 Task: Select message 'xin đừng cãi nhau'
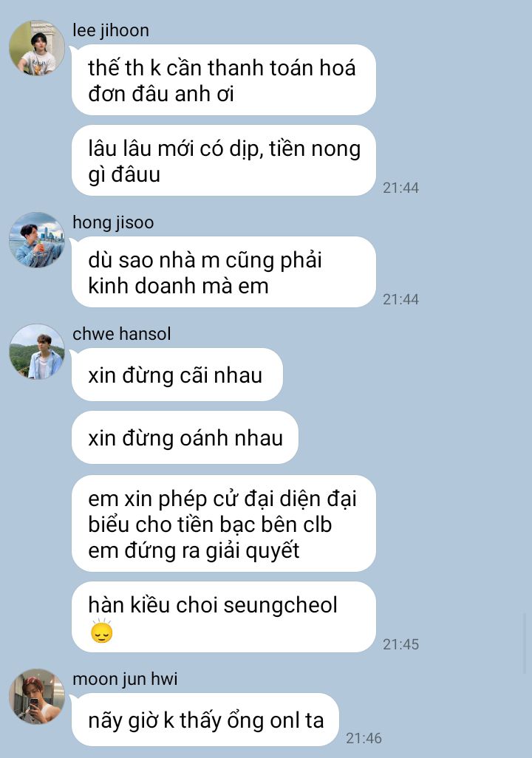click(177, 375)
